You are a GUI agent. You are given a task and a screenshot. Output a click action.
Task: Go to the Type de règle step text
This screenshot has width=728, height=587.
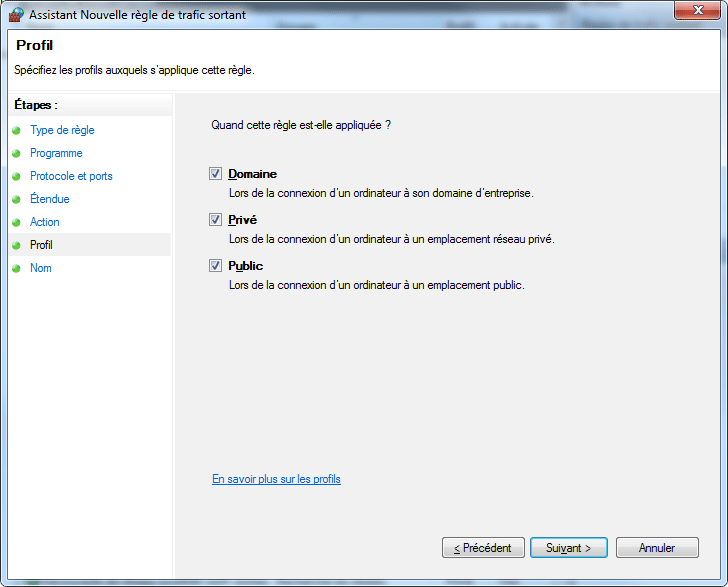pos(62,130)
